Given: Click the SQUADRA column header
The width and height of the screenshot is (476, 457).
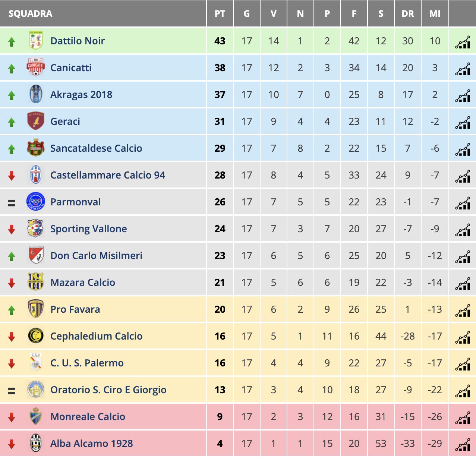Looking at the screenshot, I should [x=31, y=14].
